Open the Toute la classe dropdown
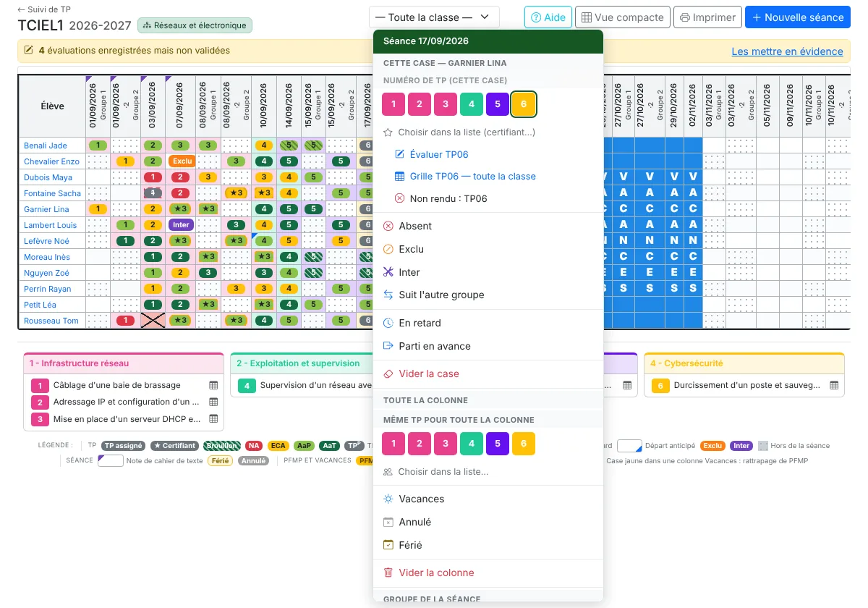The height and width of the screenshot is (608, 868). pos(434,17)
